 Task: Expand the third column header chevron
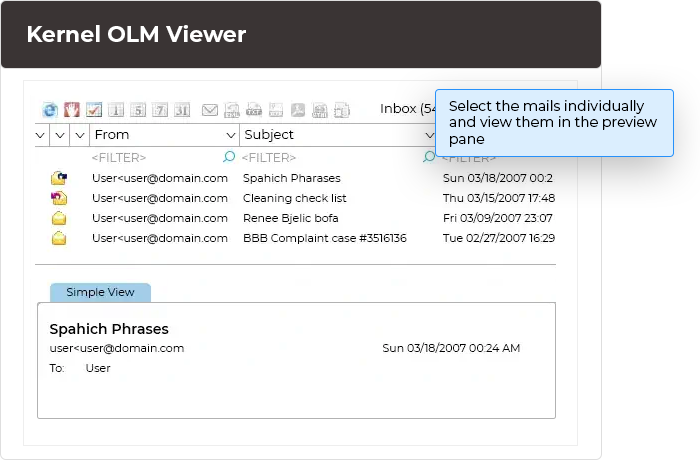coord(80,135)
